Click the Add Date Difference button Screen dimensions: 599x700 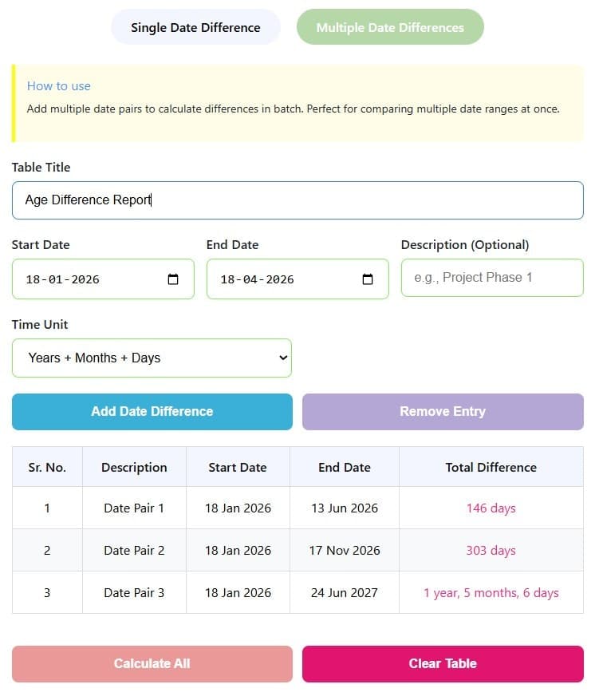(x=152, y=411)
